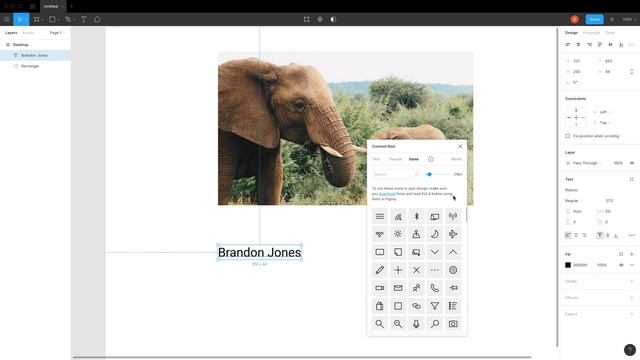
Task: Open vertical constraint Top dropdown
Action: coord(605,122)
